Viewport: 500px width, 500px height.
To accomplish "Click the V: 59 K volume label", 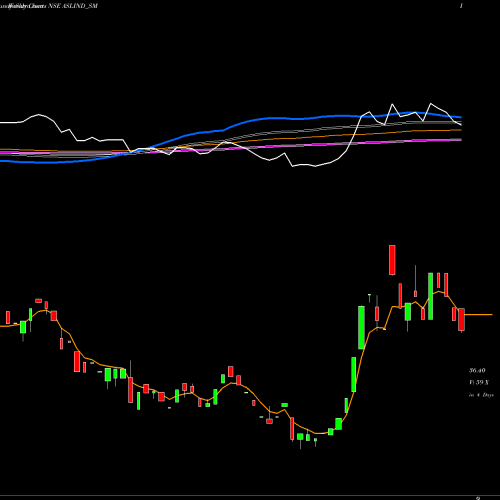I will [x=479, y=382].
